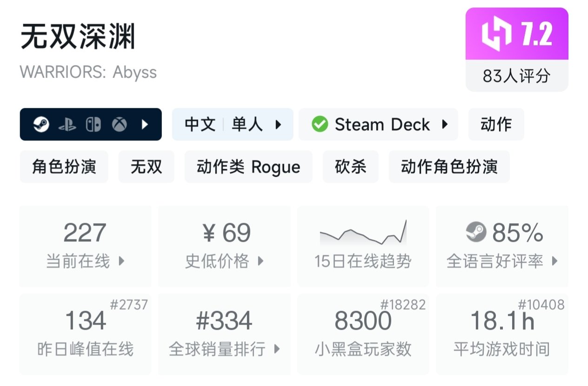This screenshot has width=588, height=386.
Task: Select the 动作类 Rogue tag
Action: pos(248,166)
